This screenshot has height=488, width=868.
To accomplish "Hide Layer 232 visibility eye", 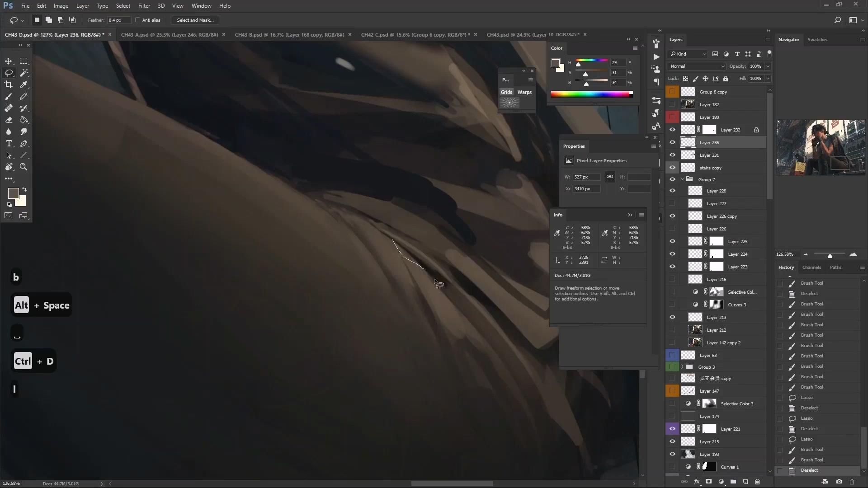I will tap(672, 130).
